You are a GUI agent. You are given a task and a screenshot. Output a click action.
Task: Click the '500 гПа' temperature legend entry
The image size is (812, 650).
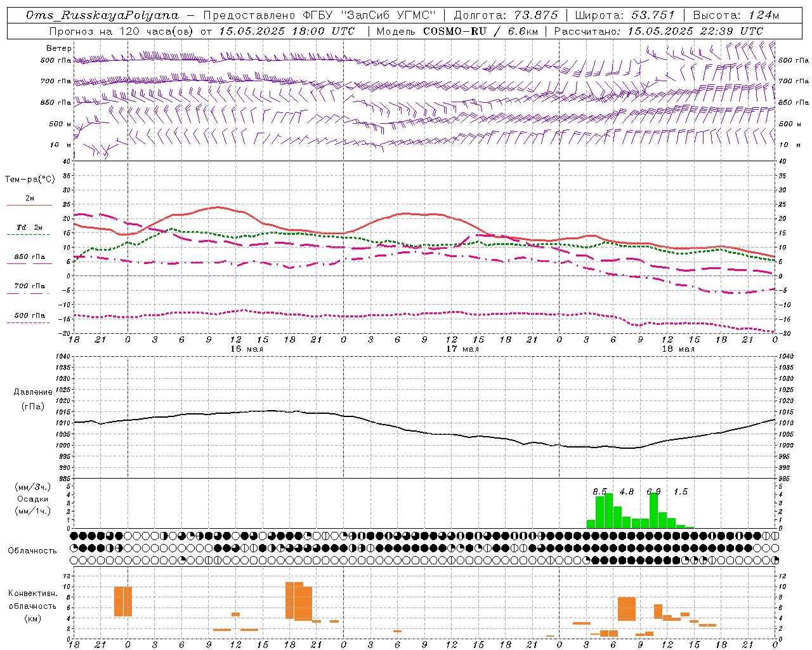30,315
